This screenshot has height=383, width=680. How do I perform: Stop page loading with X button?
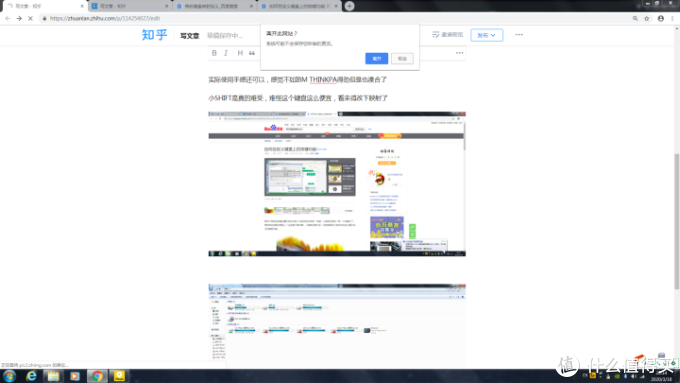[30, 18]
